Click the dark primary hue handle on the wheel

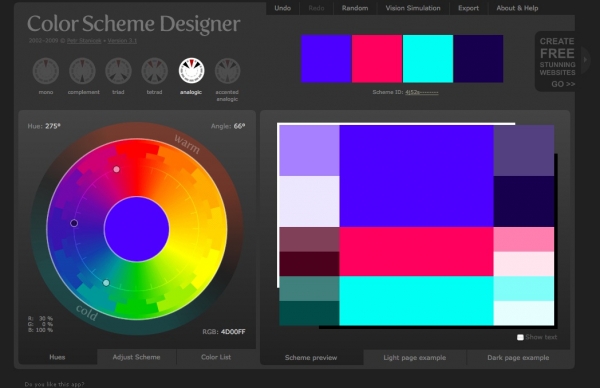74,223
